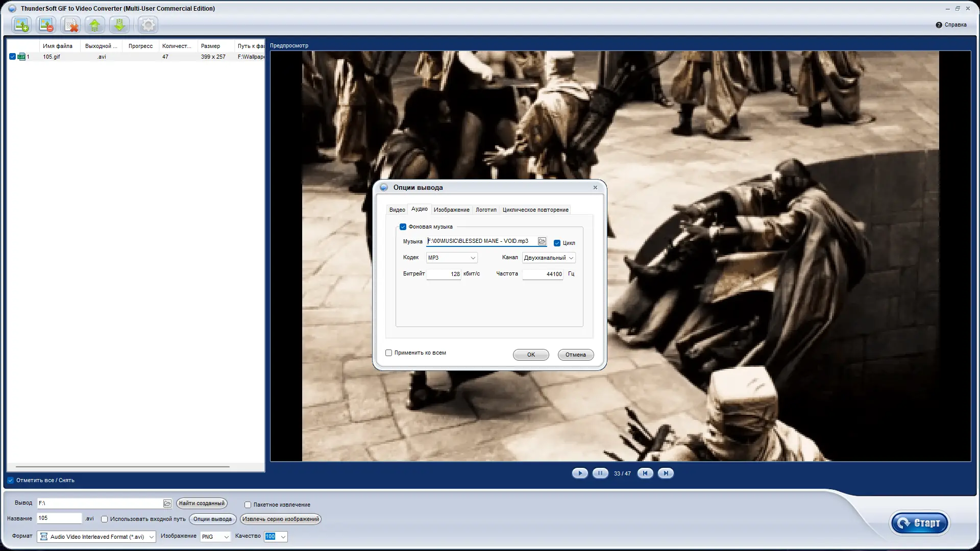Screen dimensions: 980x551
Task: Uncheck the Фоновая музыка checkbox
Action: pyautogui.click(x=403, y=227)
